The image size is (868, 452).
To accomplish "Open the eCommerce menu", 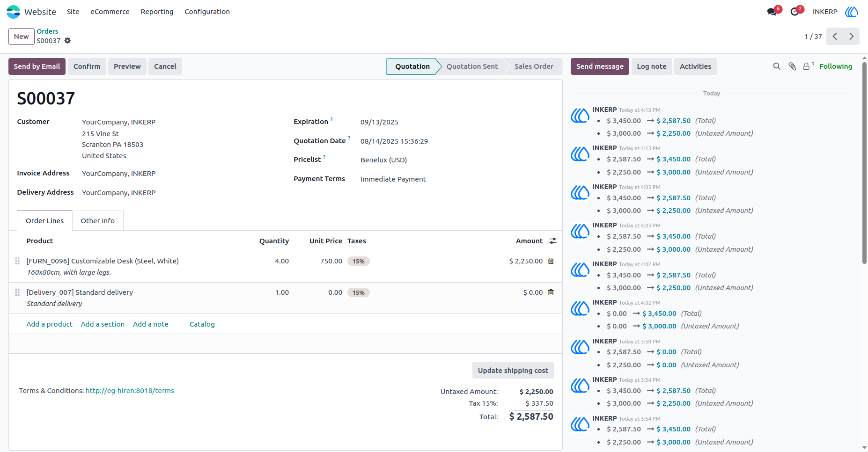I will pos(110,12).
